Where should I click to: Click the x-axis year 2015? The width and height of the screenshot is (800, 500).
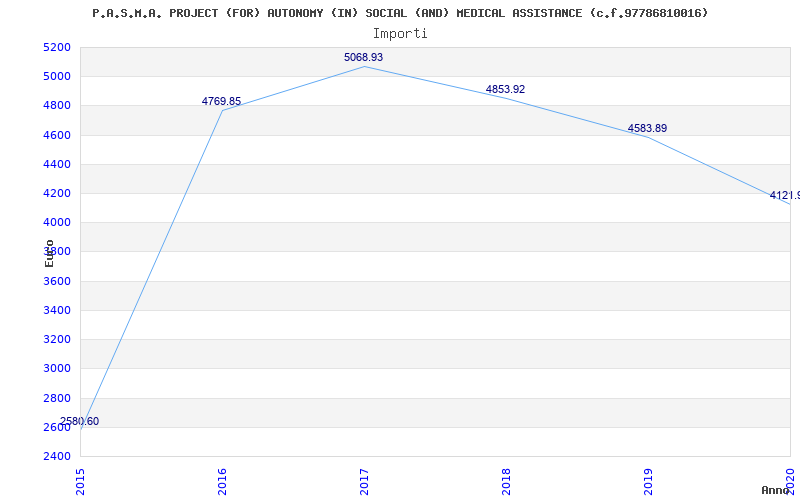[80, 482]
